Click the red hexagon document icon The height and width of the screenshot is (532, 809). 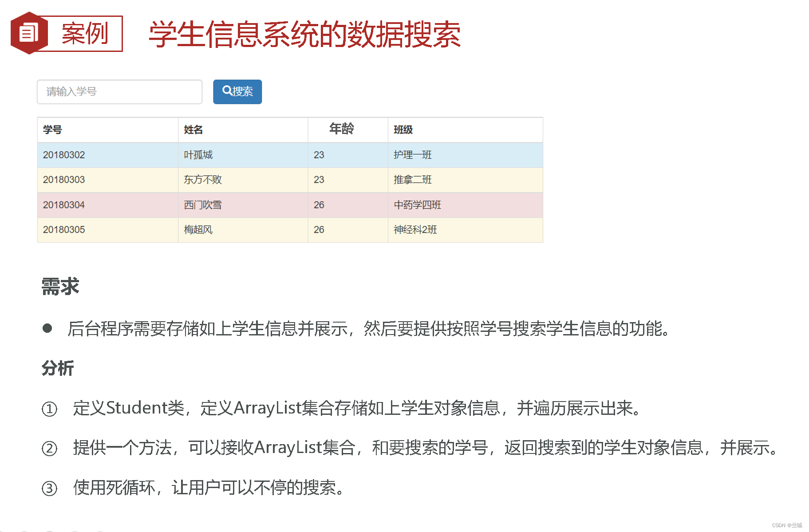tap(29, 33)
